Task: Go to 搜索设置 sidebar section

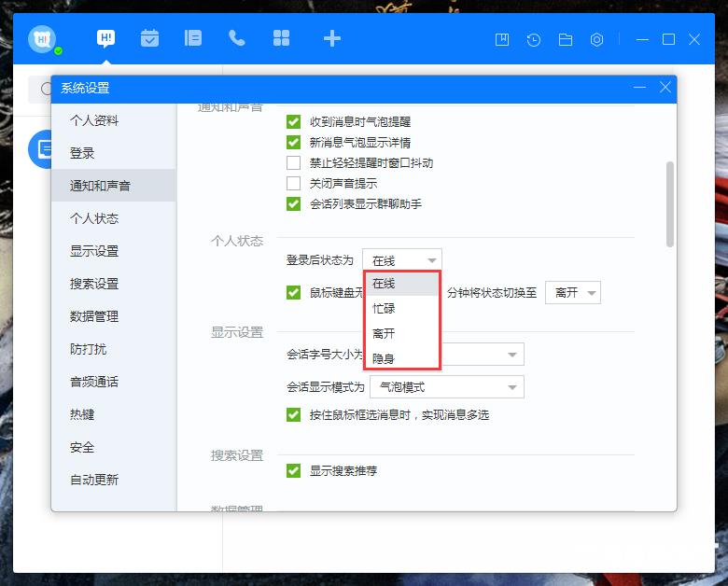Action: tap(114, 284)
